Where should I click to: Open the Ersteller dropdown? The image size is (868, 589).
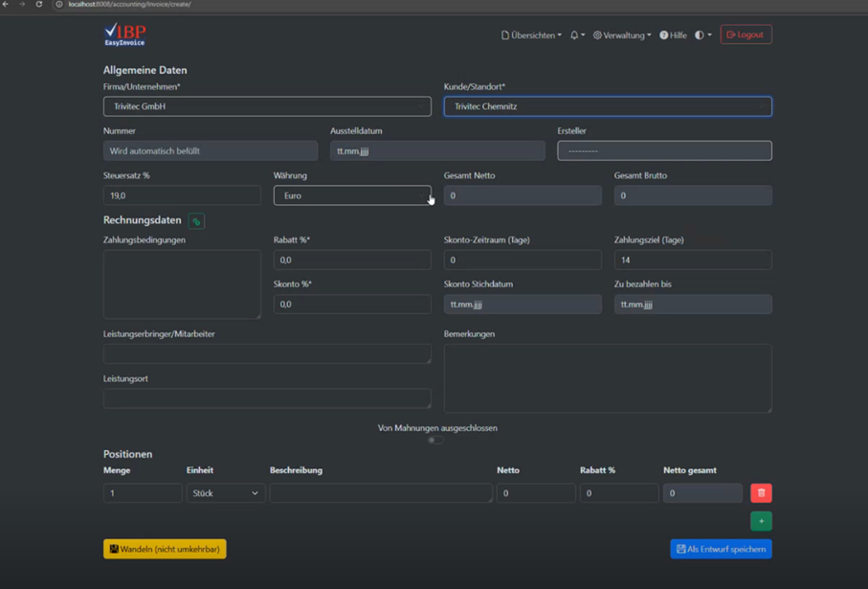point(664,150)
